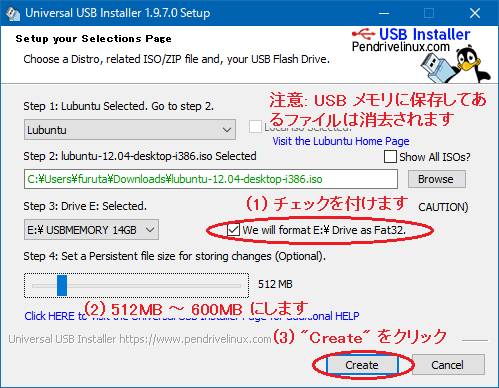
Task: Click the red USB symbol logo
Action: (x=364, y=34)
